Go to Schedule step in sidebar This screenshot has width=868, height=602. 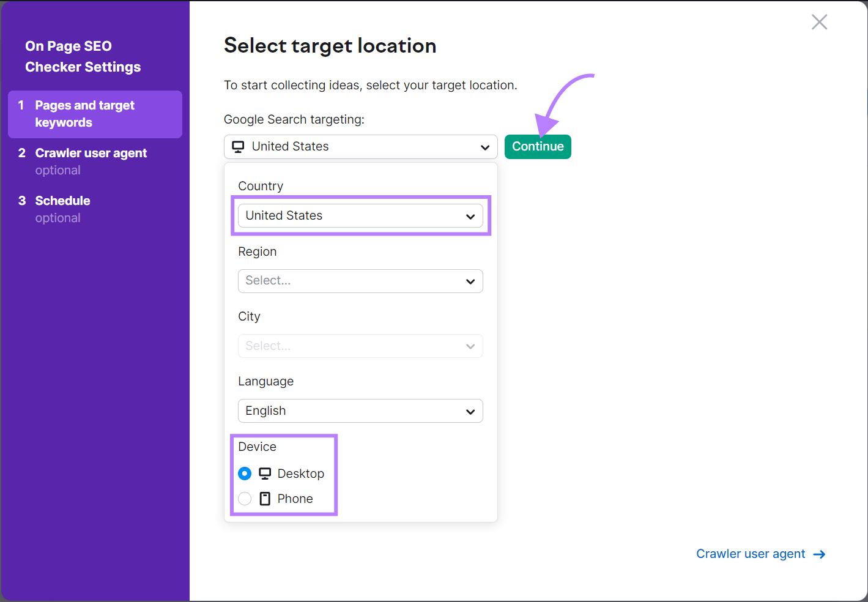tap(95, 209)
